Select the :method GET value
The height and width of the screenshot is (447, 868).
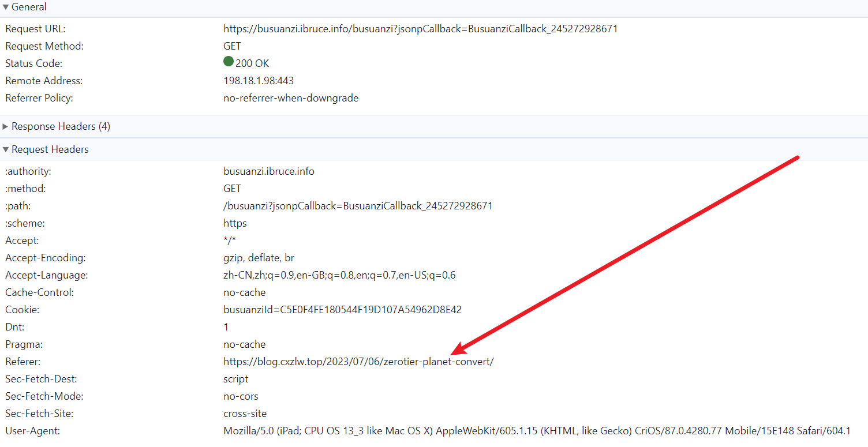click(x=232, y=189)
